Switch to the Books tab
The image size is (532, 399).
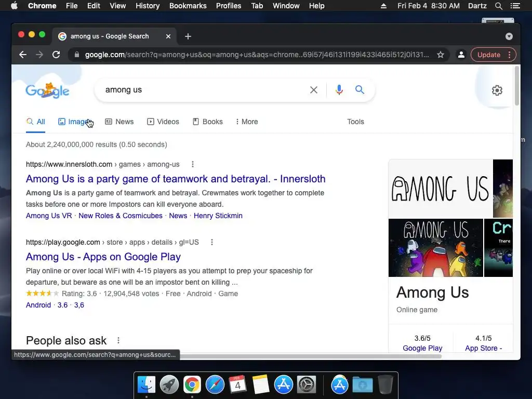[208, 122]
